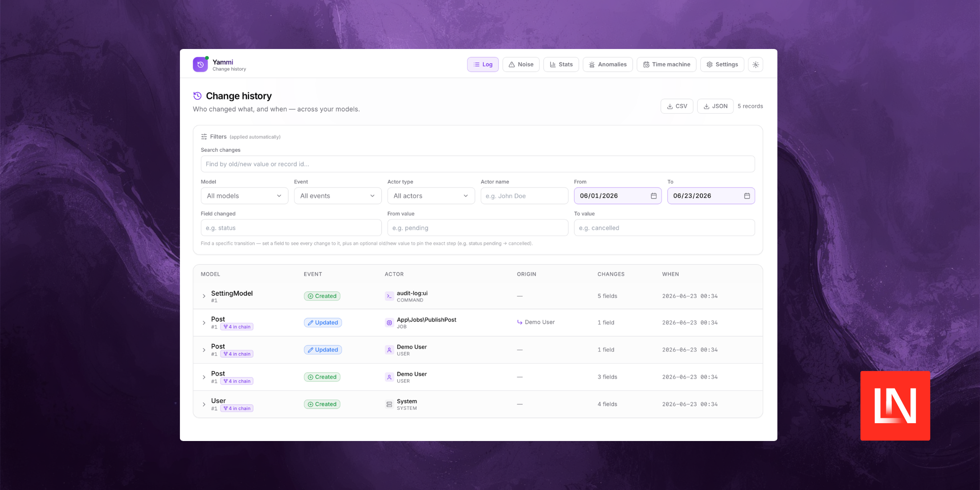The image size is (980, 490).
Task: Open the All models dropdown
Action: tap(245, 196)
